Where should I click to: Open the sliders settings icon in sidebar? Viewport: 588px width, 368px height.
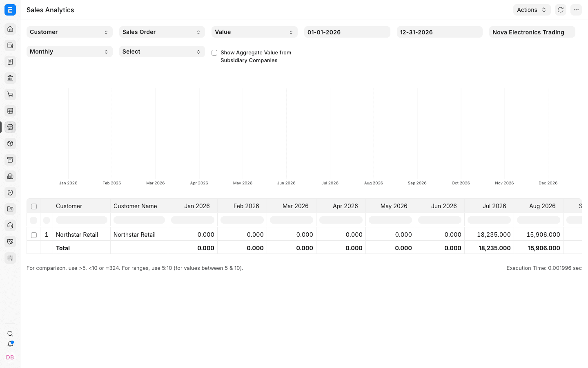(x=10, y=258)
